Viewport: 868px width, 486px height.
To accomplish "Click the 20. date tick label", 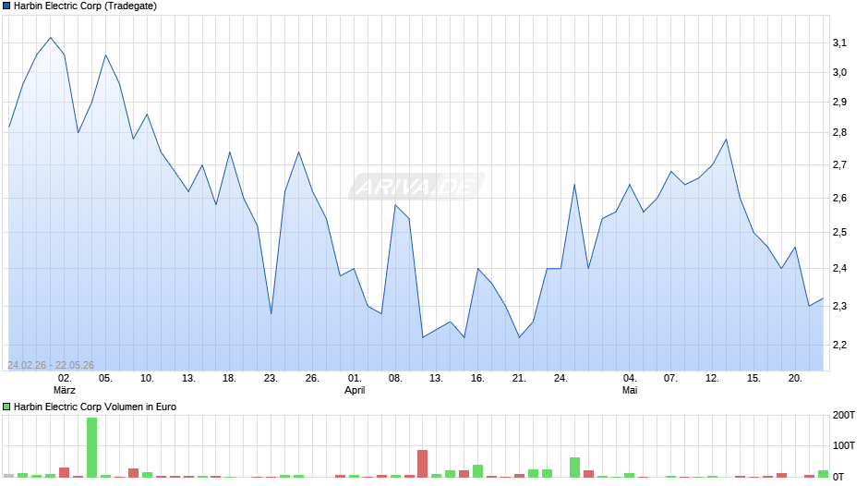I will coord(795,378).
